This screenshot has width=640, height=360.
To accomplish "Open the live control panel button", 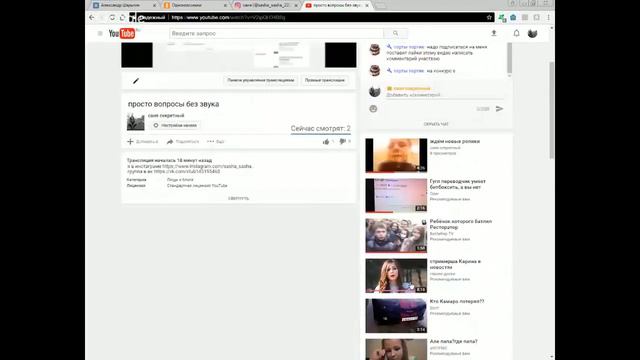I will (261, 80).
